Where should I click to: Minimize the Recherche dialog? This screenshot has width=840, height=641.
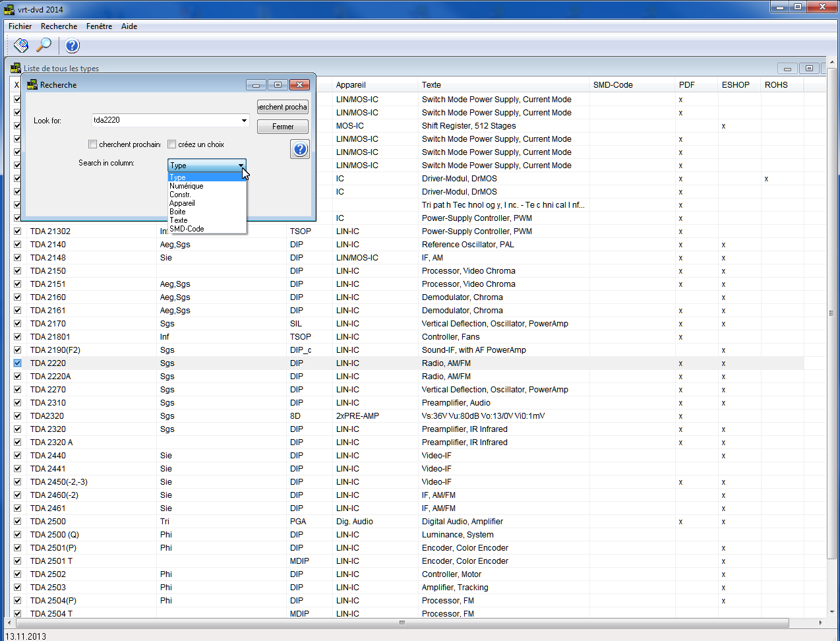[256, 84]
